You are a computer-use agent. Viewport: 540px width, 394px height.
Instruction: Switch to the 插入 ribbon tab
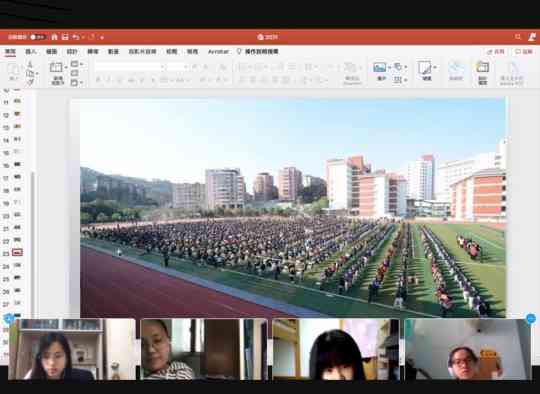tap(31, 52)
